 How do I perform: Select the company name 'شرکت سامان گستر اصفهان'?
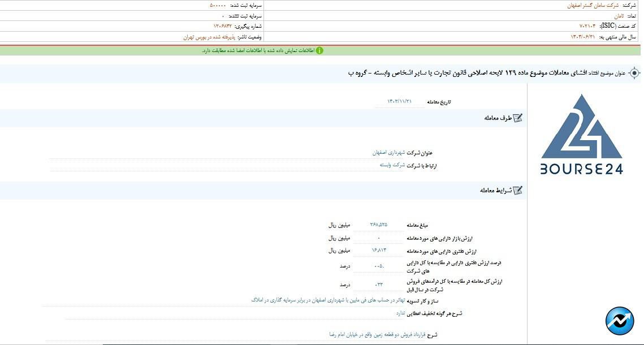(x=592, y=6)
